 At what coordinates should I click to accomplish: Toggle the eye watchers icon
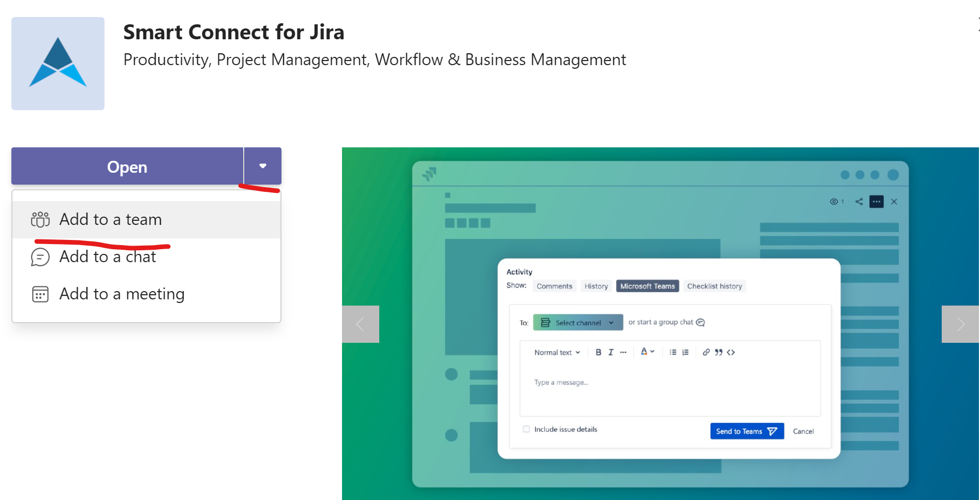(834, 202)
